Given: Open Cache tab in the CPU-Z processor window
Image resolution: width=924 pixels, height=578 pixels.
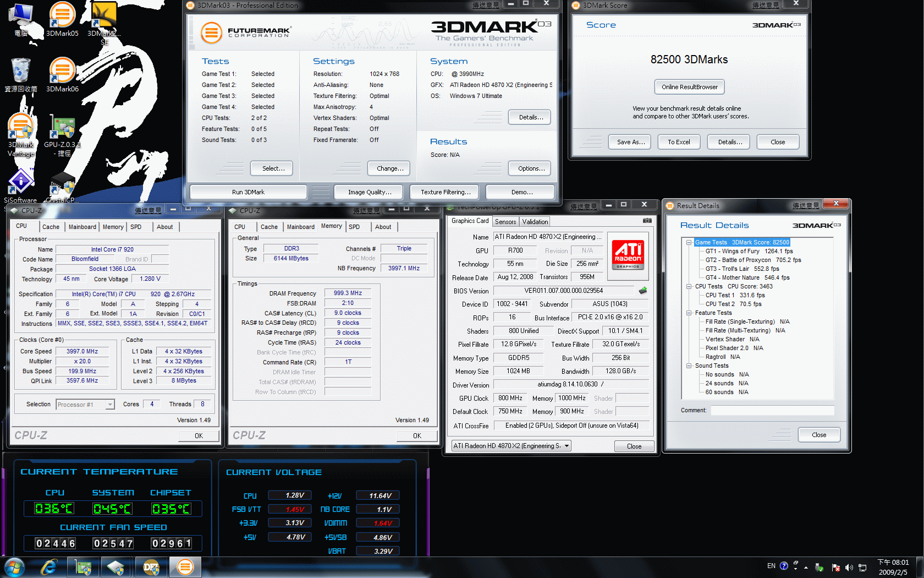Looking at the screenshot, I should [x=51, y=227].
